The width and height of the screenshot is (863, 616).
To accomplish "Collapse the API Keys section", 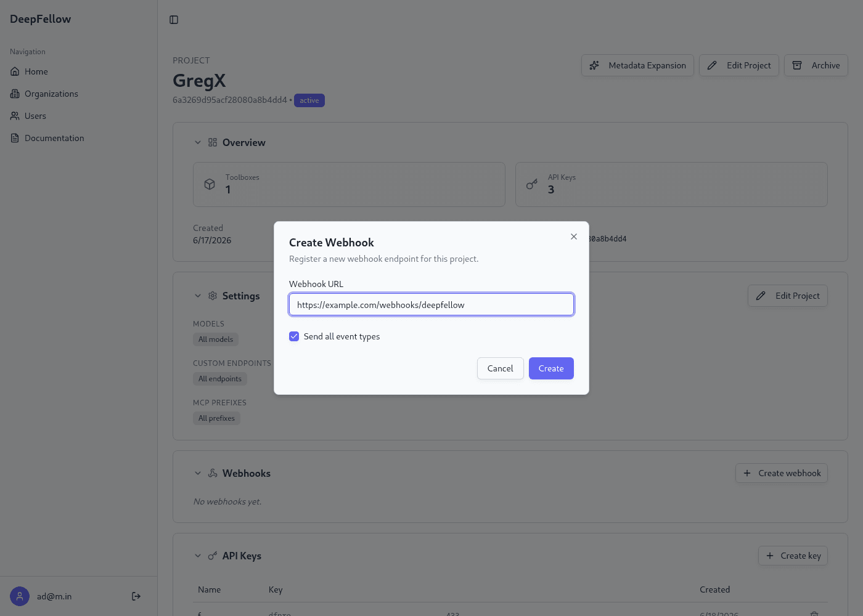I will 198,556.
